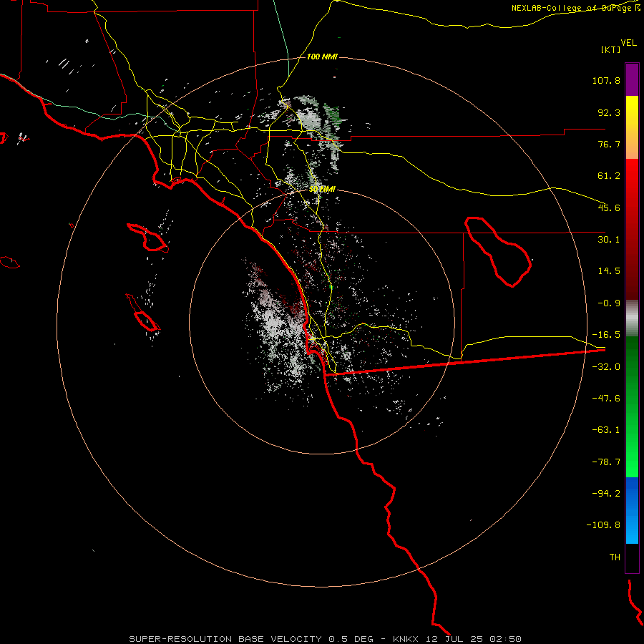644x644 pixels.
Task: Select the -0.9 scale value
Action: (609, 303)
